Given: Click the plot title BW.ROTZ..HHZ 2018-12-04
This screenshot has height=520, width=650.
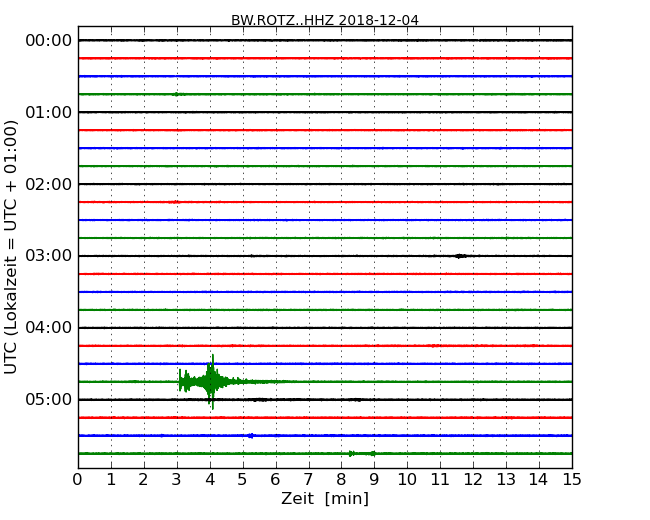Looking at the screenshot, I should pyautogui.click(x=325, y=20).
